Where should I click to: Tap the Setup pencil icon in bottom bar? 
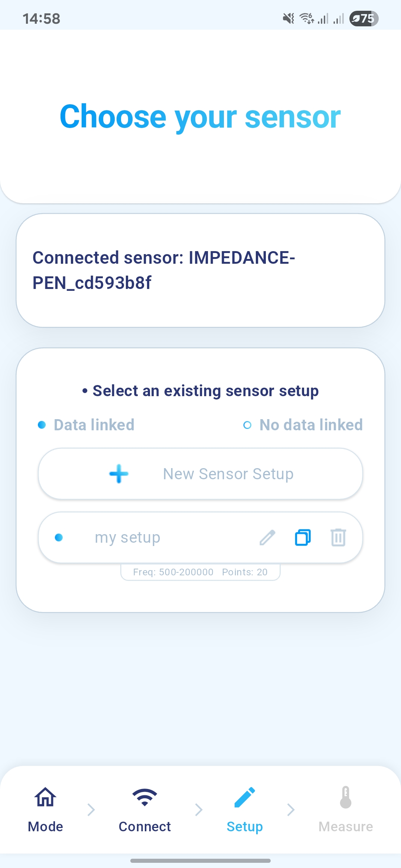pos(245,797)
